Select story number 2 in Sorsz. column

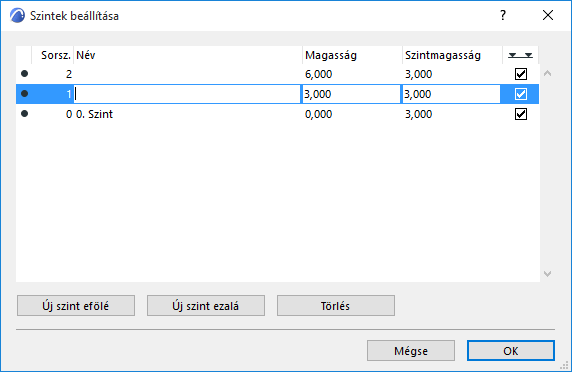pyautogui.click(x=69, y=74)
